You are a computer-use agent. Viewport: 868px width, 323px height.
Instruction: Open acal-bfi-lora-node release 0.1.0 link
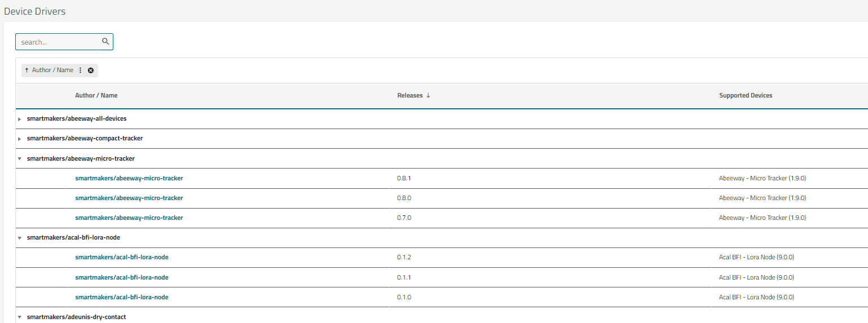(x=122, y=297)
